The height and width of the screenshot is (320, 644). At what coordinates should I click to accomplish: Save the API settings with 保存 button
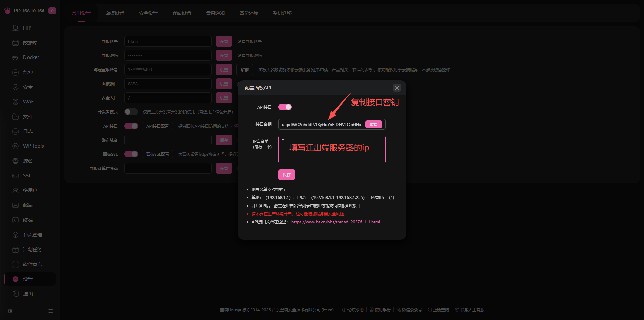286,174
